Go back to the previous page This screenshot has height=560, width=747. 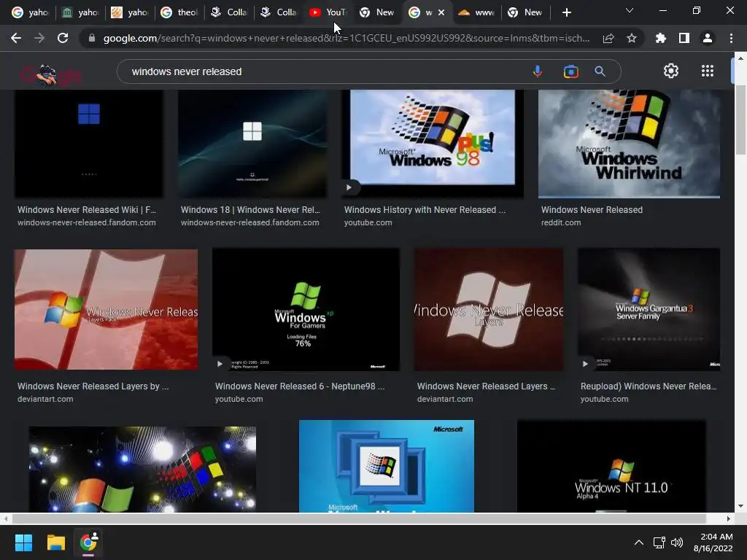pyautogui.click(x=16, y=38)
